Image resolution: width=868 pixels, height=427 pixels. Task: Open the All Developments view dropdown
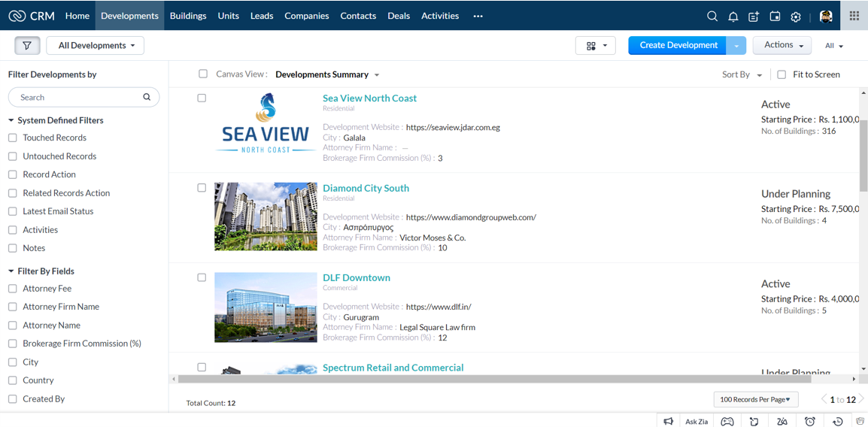[96, 46]
